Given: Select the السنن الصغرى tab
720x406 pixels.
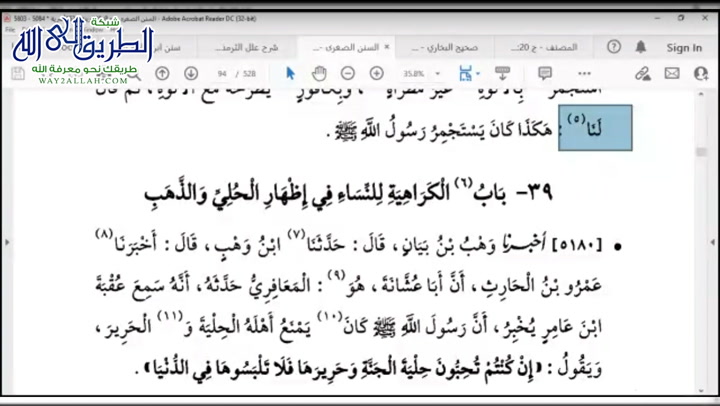Looking at the screenshot, I should click(345, 47).
